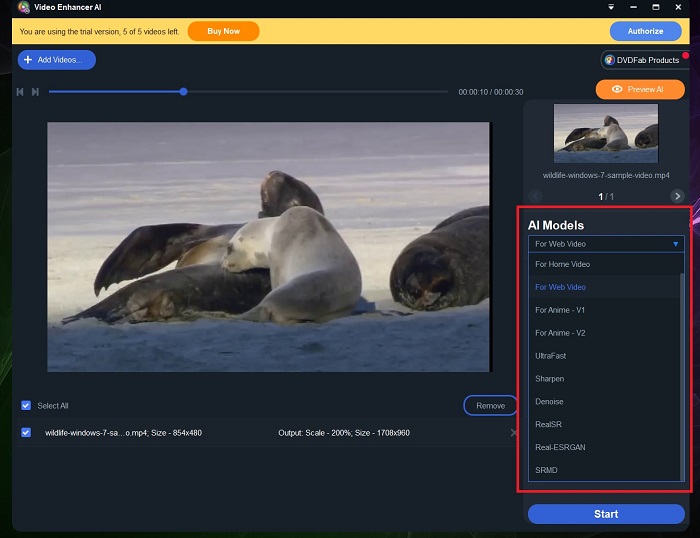Go to the next video thumbnail arrow
700x538 pixels.
tap(677, 196)
